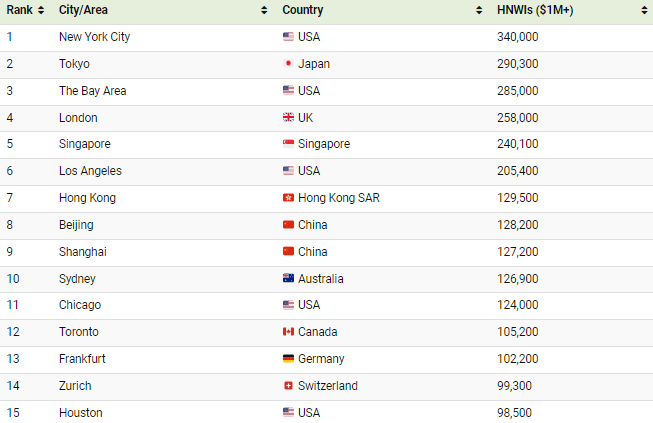This screenshot has width=653, height=423.
Task: Click the City/Area sort arrows
Action: point(264,10)
